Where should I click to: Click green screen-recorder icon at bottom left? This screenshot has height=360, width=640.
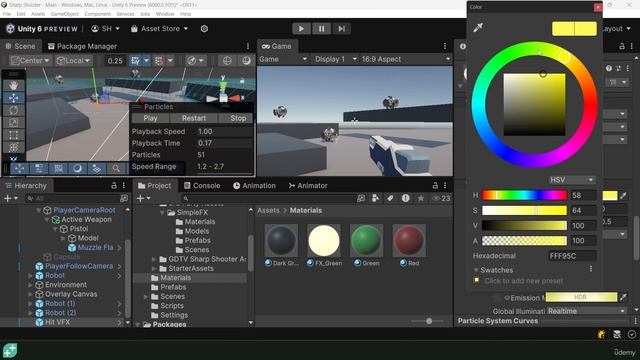click(x=10, y=351)
